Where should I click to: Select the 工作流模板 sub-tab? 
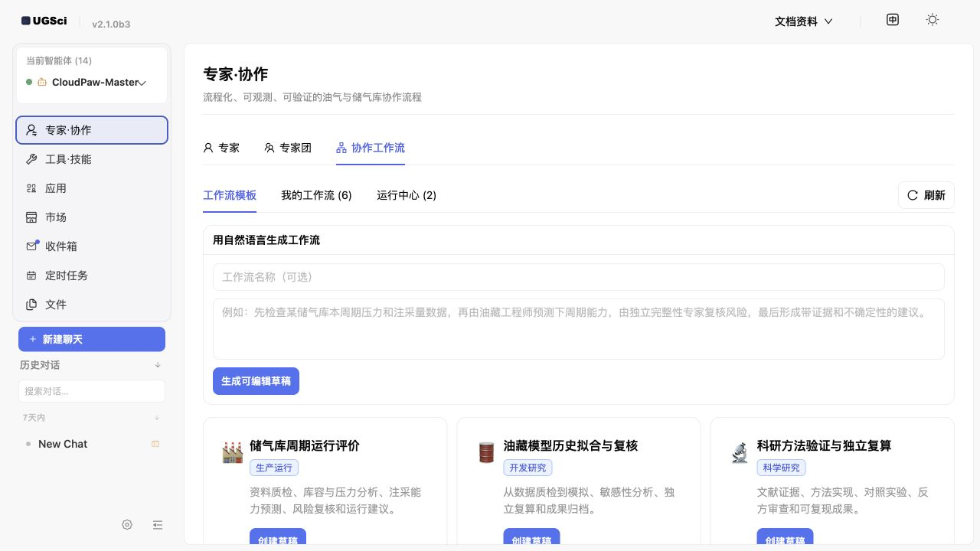[230, 195]
